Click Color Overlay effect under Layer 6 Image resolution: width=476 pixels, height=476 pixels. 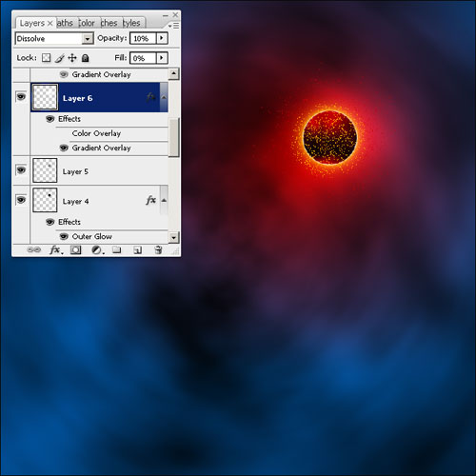[x=96, y=133]
